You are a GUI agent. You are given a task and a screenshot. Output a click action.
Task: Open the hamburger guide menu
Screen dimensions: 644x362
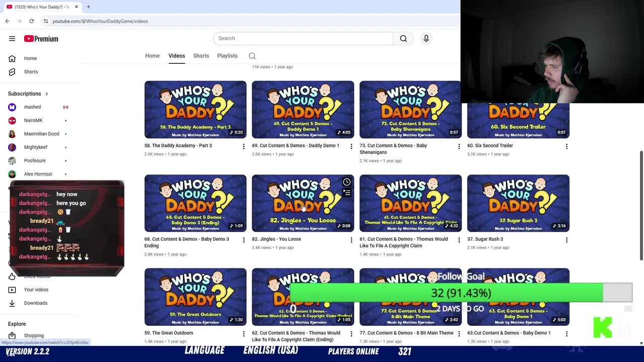(x=12, y=39)
